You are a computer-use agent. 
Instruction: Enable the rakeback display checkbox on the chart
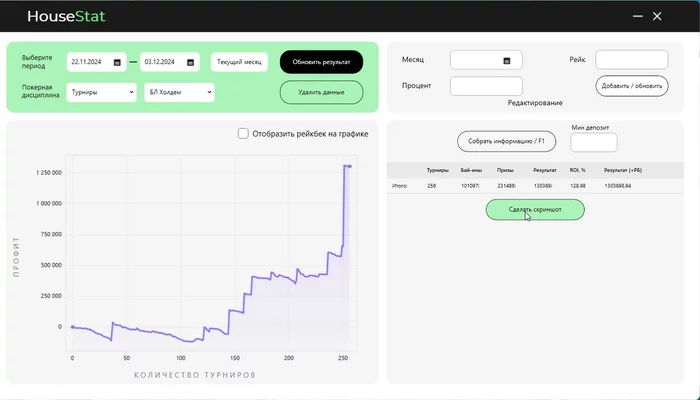point(243,134)
